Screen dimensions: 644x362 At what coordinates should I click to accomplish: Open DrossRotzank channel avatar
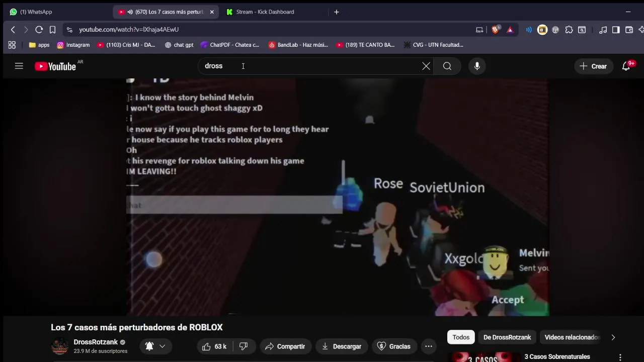click(60, 346)
